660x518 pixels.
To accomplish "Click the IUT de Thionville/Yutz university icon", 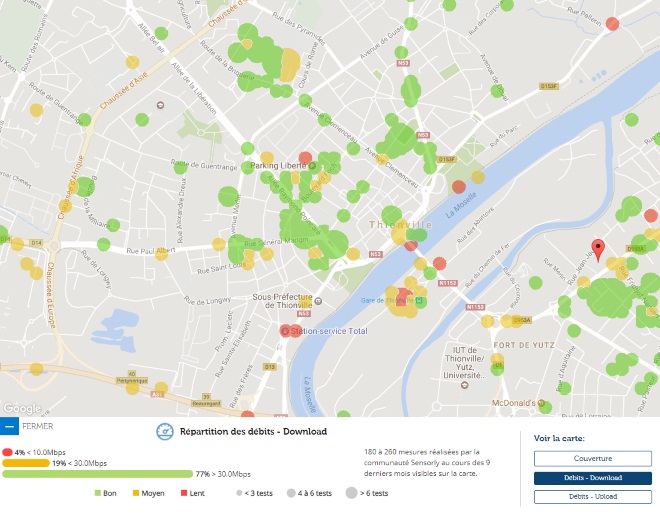I will [x=464, y=385].
